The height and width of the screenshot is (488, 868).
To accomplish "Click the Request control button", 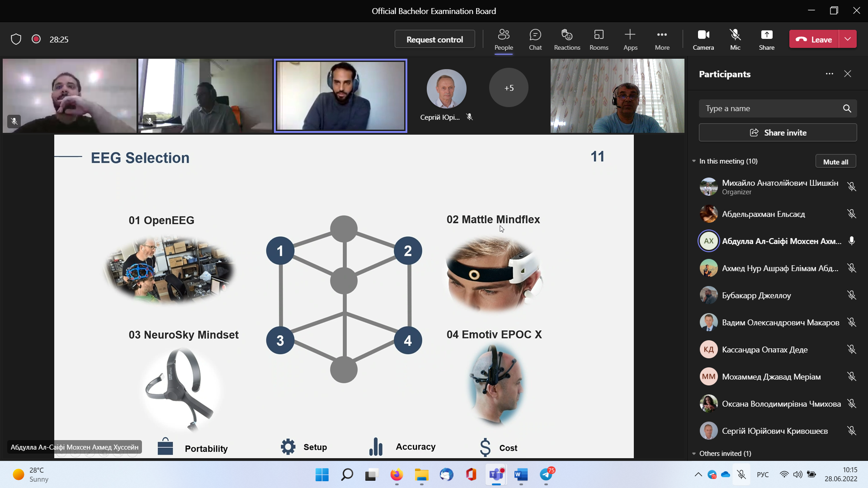I will click(434, 39).
